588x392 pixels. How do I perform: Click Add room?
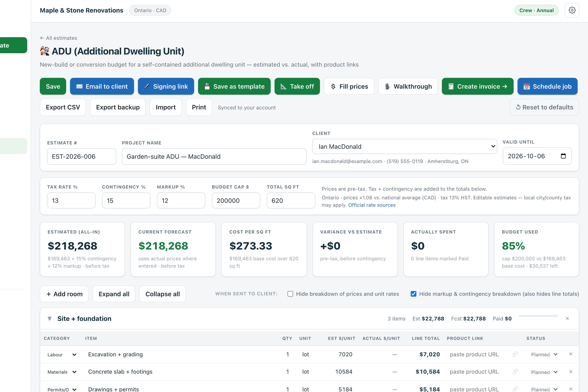coord(64,294)
